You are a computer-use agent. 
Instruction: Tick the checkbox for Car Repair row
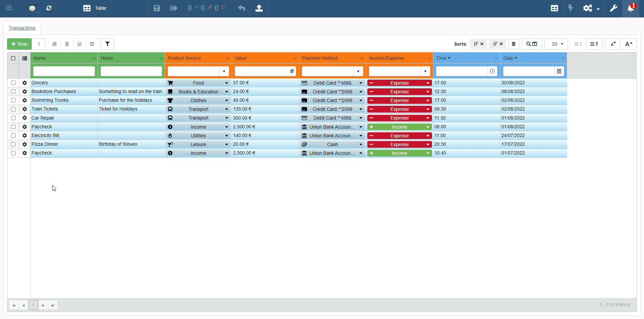[13, 118]
